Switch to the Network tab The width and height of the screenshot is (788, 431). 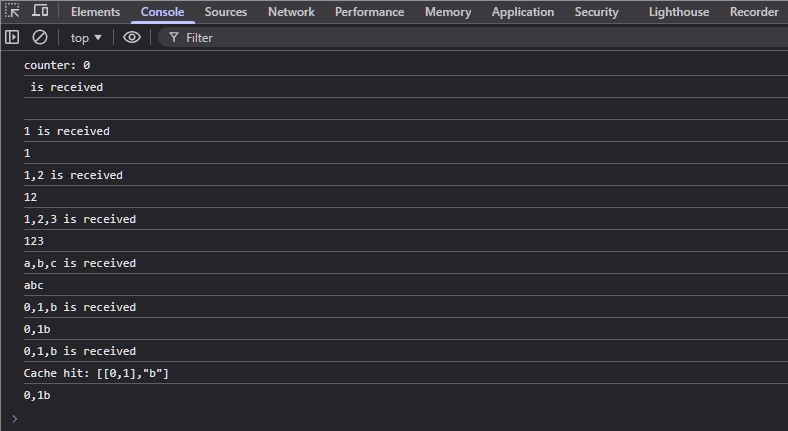tap(291, 12)
